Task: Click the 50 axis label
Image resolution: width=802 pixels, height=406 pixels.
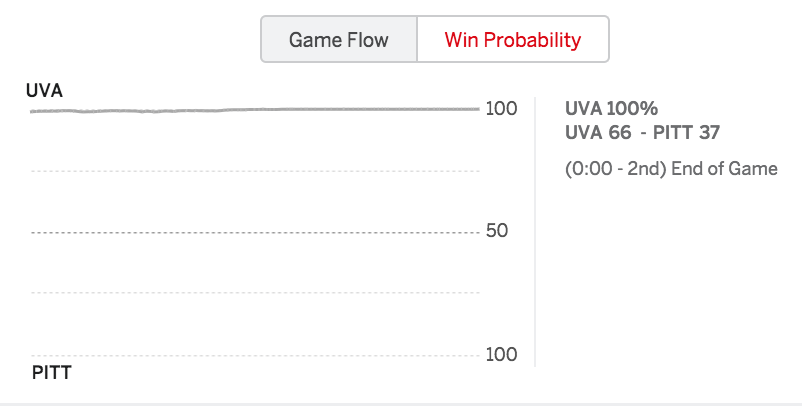Action: (x=497, y=231)
